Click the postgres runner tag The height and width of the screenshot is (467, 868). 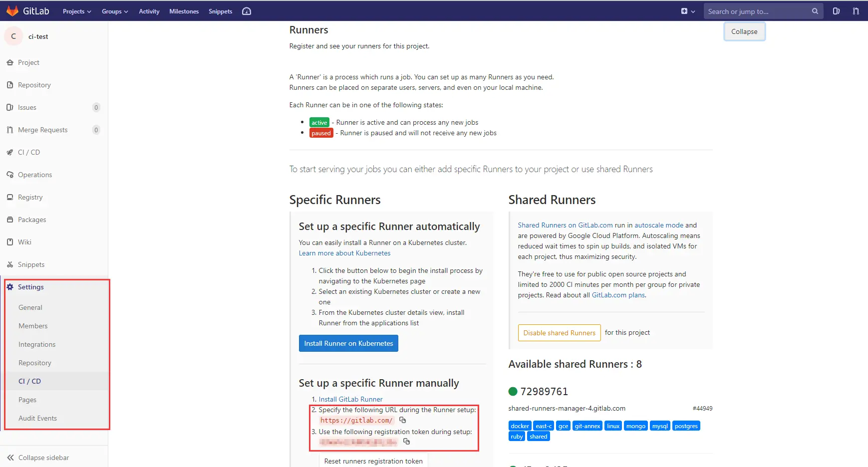click(x=686, y=426)
